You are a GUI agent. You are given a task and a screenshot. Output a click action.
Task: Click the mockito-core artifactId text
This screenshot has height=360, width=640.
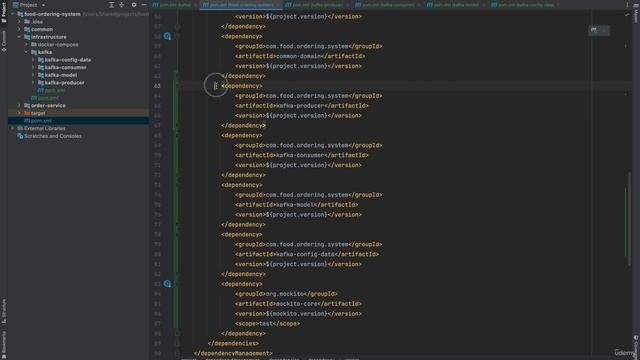coord(297,304)
